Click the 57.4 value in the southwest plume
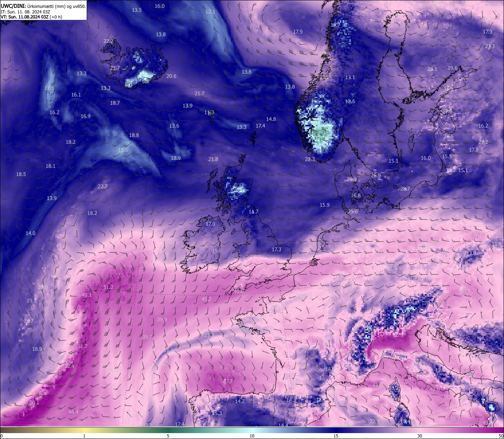Viewport: 504px width, 439px height. coord(69,367)
